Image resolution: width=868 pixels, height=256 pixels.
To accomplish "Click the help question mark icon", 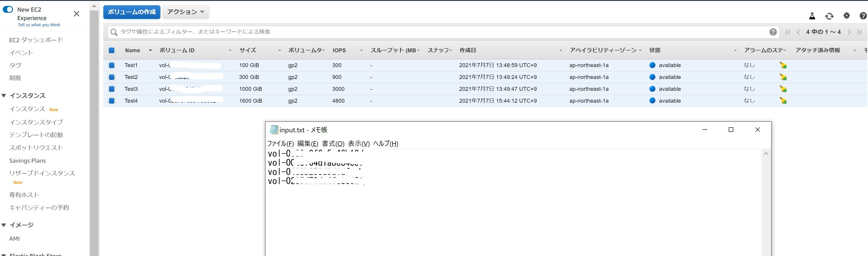I will (863, 16).
